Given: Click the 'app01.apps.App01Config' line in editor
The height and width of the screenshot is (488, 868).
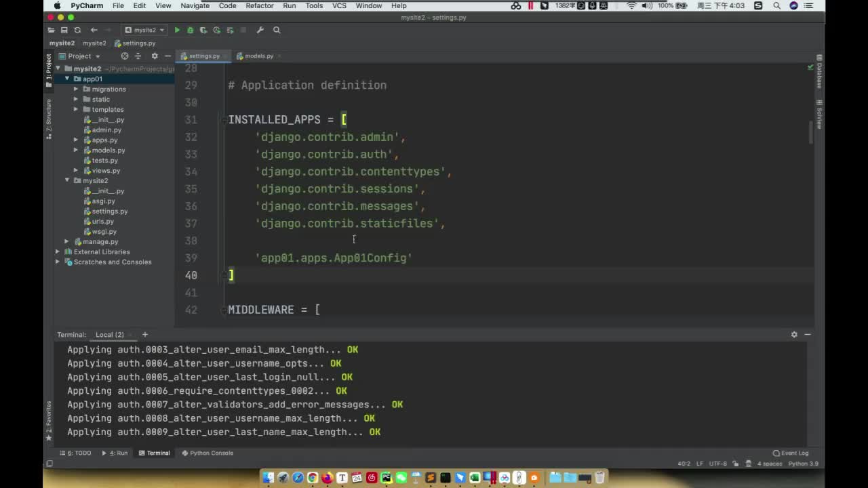Looking at the screenshot, I should pos(334,258).
